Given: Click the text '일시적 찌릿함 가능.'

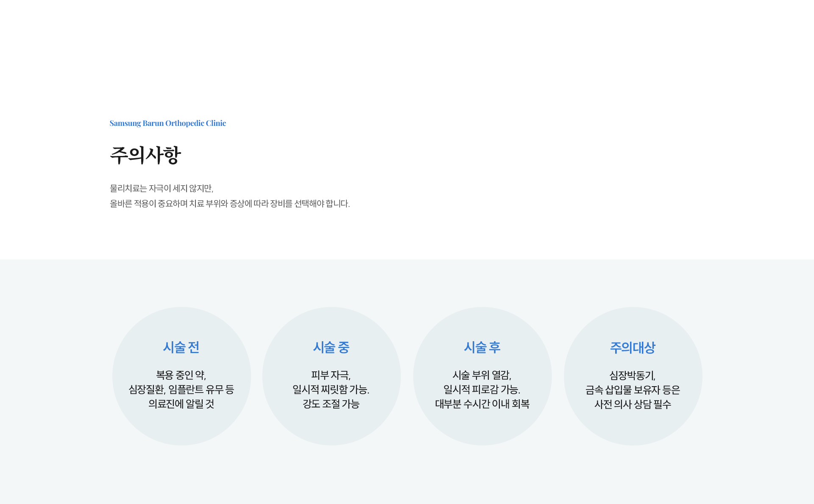Looking at the screenshot, I should pyautogui.click(x=332, y=390).
